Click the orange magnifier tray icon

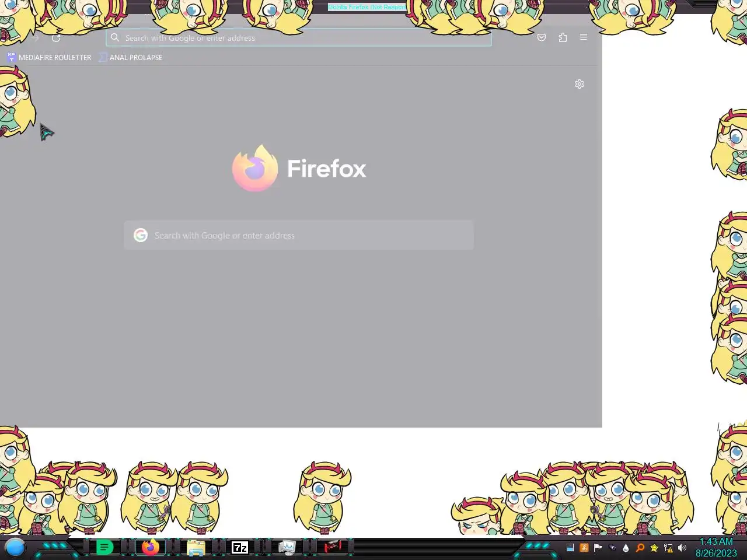[640, 548]
